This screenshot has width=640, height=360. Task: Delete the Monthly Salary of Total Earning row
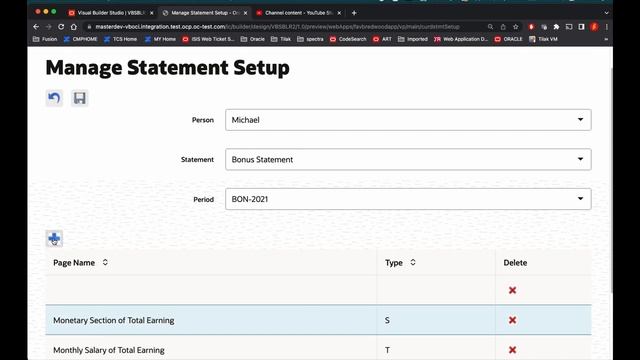512,350
